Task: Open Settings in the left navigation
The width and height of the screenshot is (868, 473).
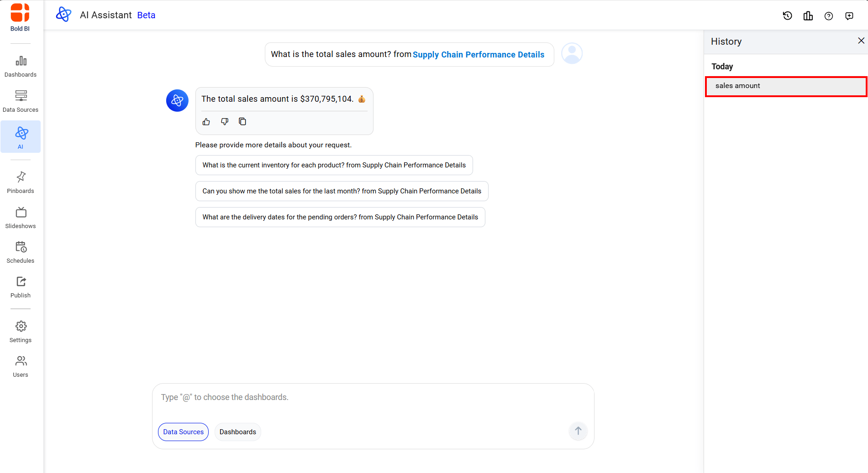Action: [x=21, y=332]
